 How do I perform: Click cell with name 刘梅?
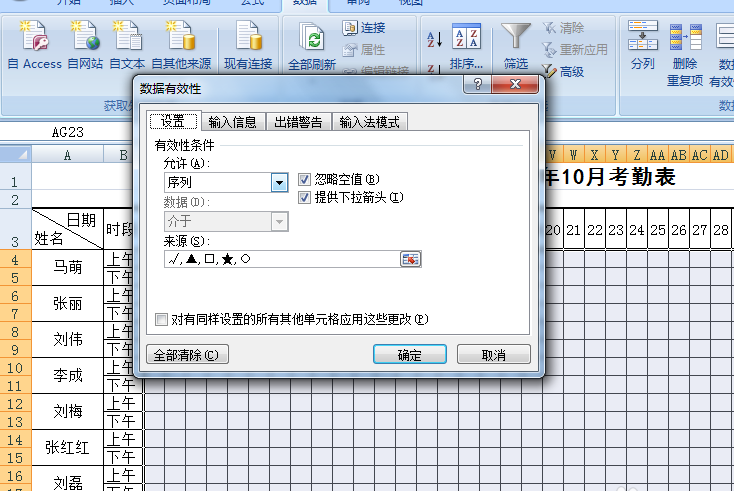(x=67, y=412)
